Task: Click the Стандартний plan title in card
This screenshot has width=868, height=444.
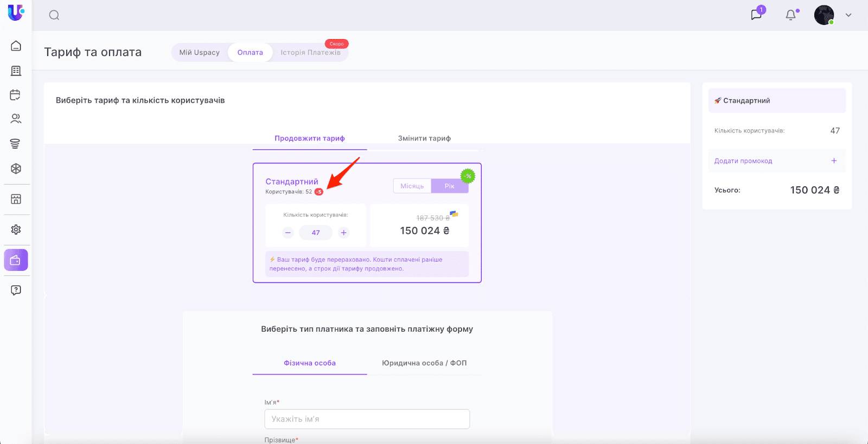Action: click(x=292, y=181)
